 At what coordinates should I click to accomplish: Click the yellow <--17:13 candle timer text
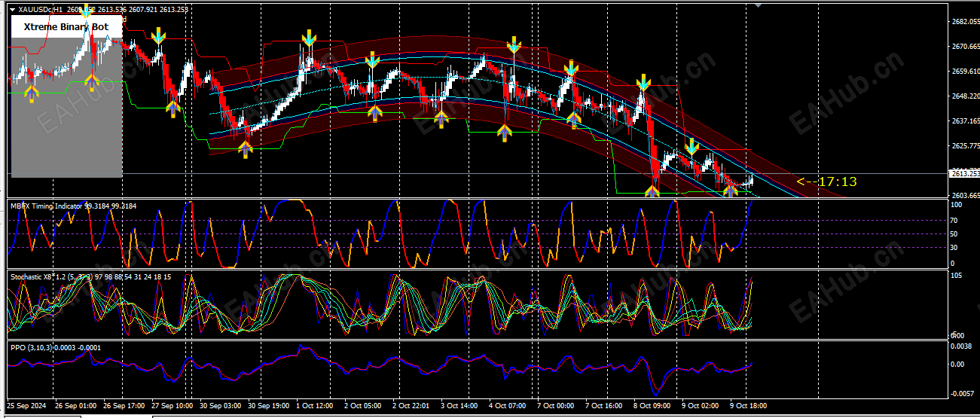point(826,182)
